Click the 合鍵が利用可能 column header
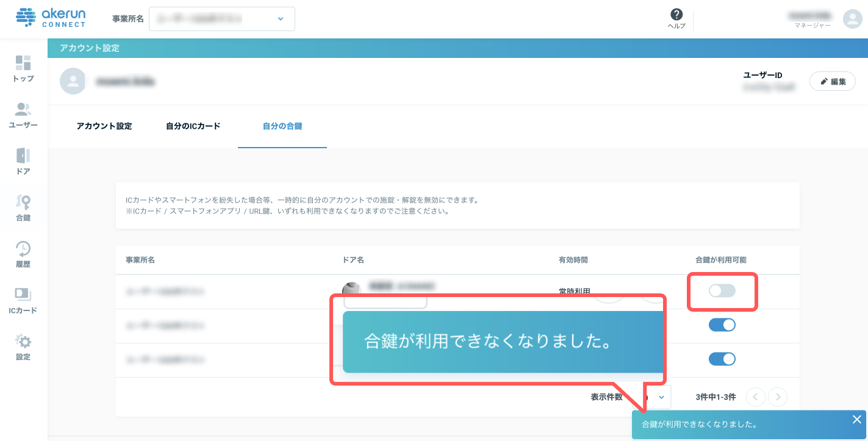 pos(722,260)
